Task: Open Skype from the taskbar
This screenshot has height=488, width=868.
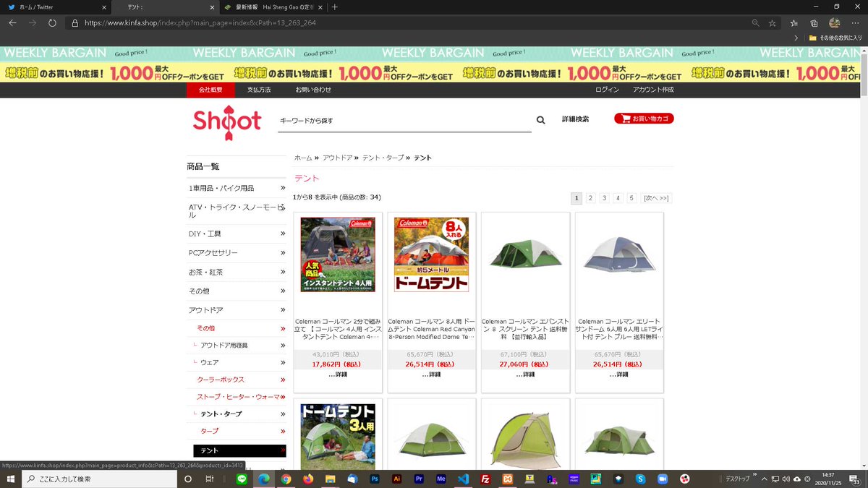Action: tap(640, 479)
